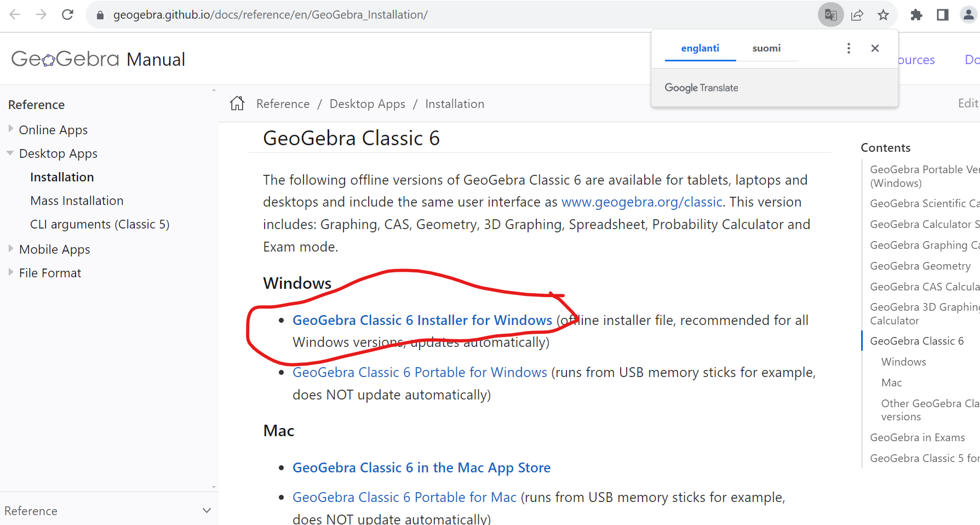Viewport: 980px width, 525px height.
Task: Switch to the suomi tab in Translate popup
Action: tap(766, 48)
